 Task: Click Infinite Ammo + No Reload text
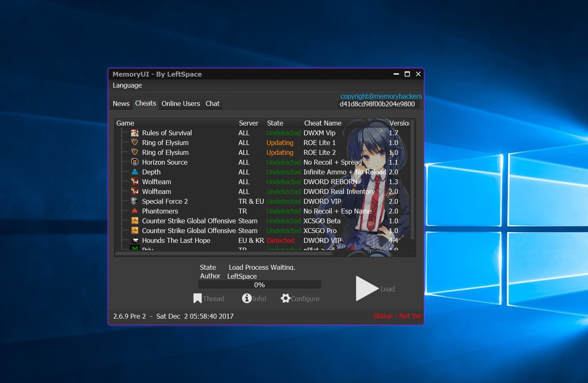(345, 172)
